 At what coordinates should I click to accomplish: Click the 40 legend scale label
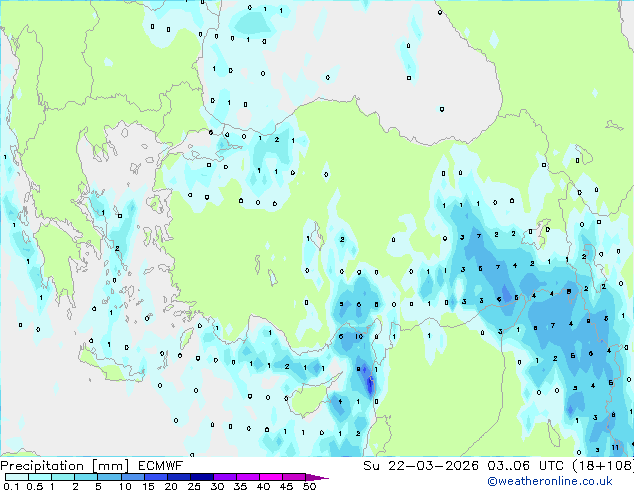(x=263, y=486)
